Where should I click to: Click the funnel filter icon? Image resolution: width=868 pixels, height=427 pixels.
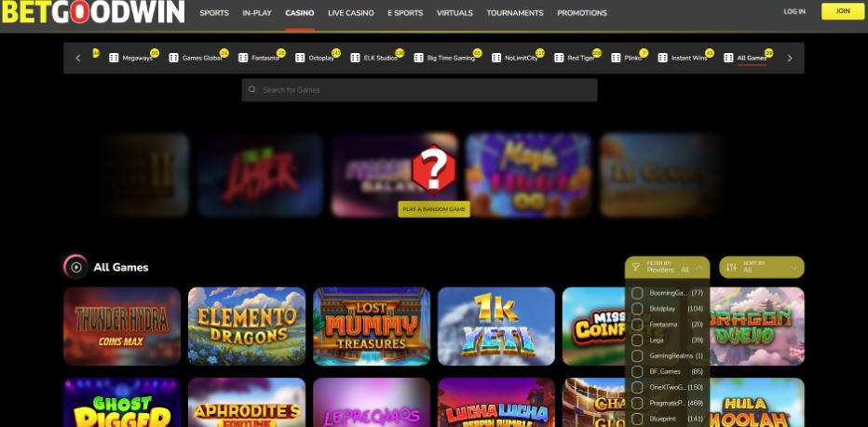(x=635, y=267)
